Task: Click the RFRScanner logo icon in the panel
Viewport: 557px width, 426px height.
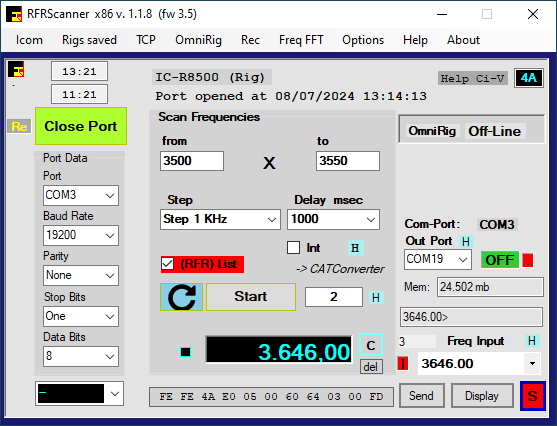Action: [x=16, y=69]
